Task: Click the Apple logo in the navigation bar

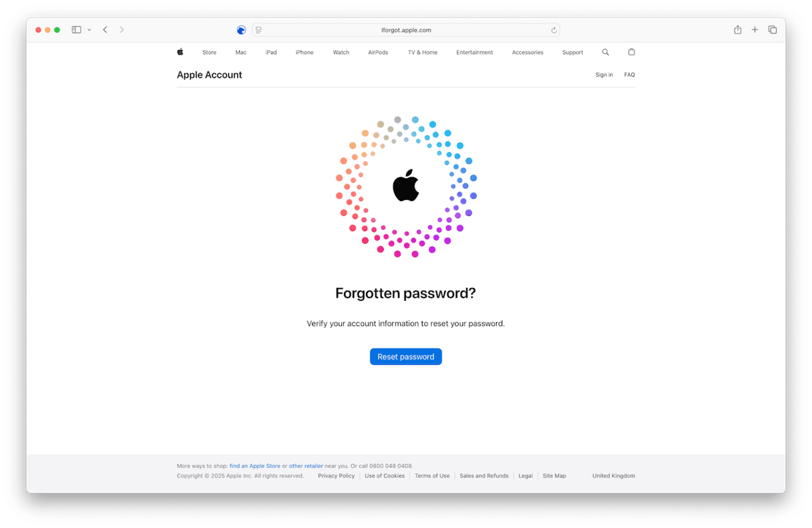Action: (x=180, y=51)
